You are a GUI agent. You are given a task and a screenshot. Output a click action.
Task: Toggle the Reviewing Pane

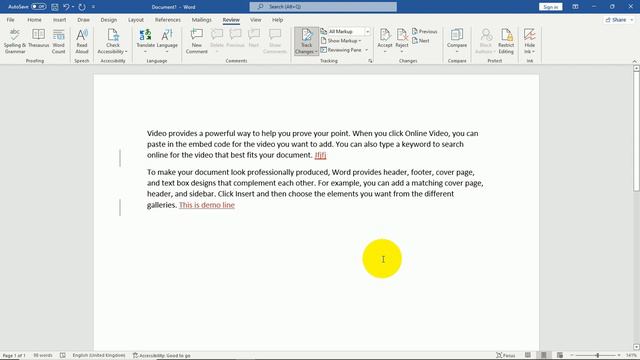click(x=341, y=50)
